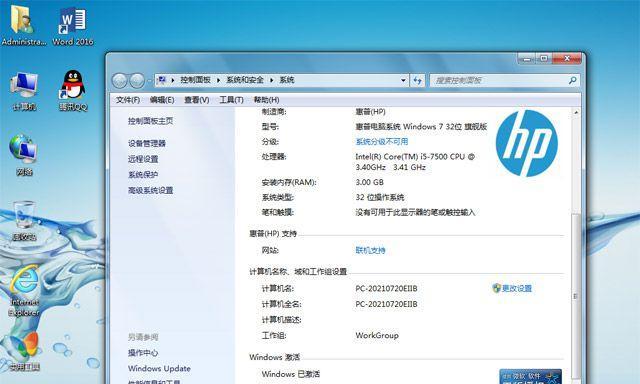Image resolution: width=640 pixels, height=384 pixels.
Task: Select full name PC-20210720EIIB beside 计算机全名
Action: coord(386,304)
